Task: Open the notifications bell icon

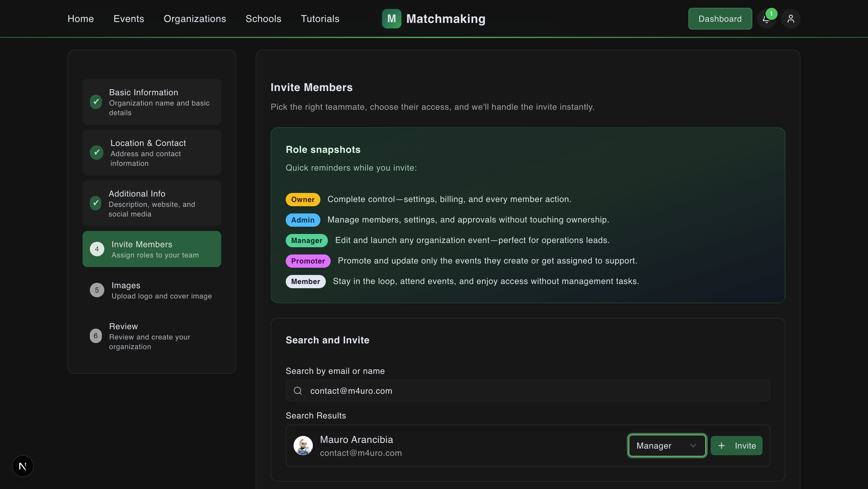Action: pos(766,19)
